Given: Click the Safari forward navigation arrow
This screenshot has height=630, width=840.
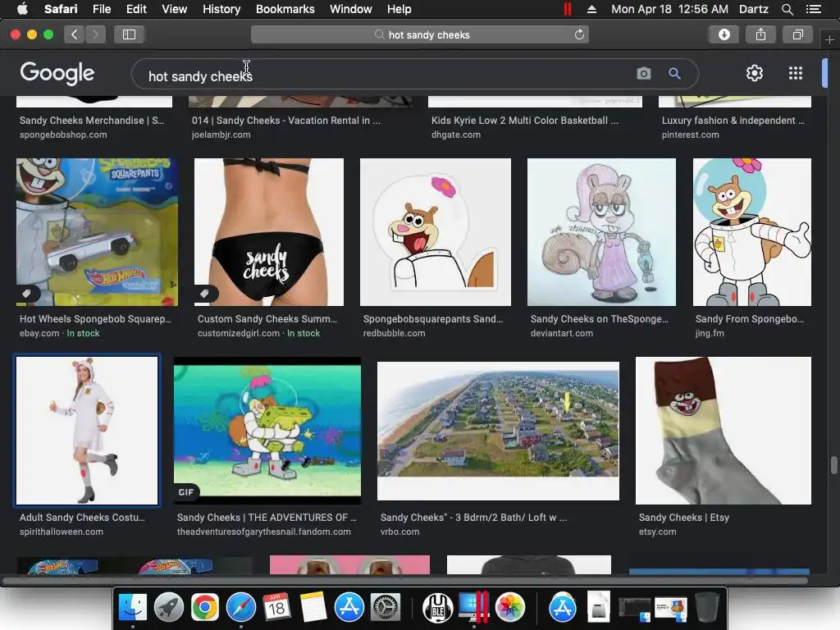Looking at the screenshot, I should tap(95, 34).
